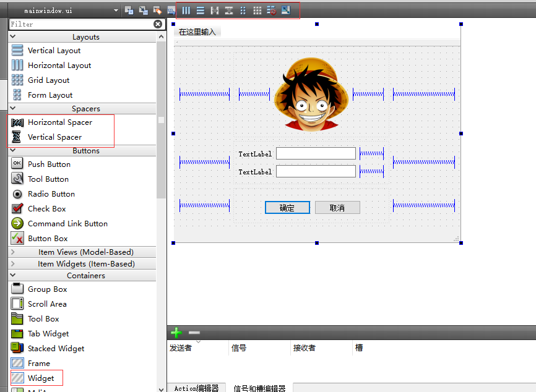Select Tool Button widget
Screen dimensions: 536x392
40,179
